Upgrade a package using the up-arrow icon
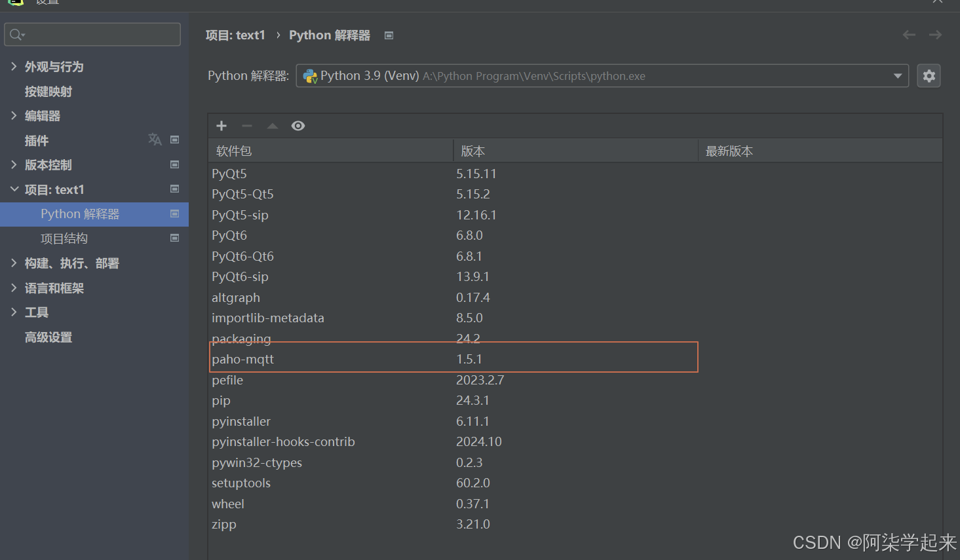 (x=272, y=125)
